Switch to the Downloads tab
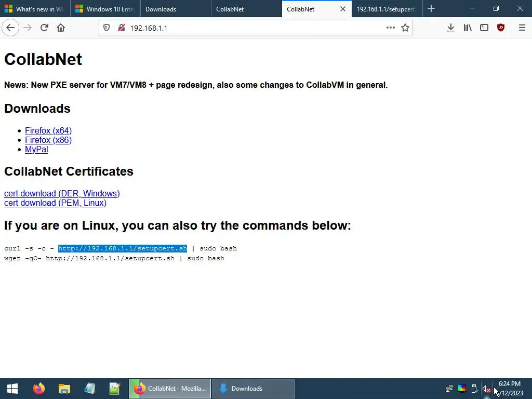This screenshot has width=532, height=399. click(176, 9)
